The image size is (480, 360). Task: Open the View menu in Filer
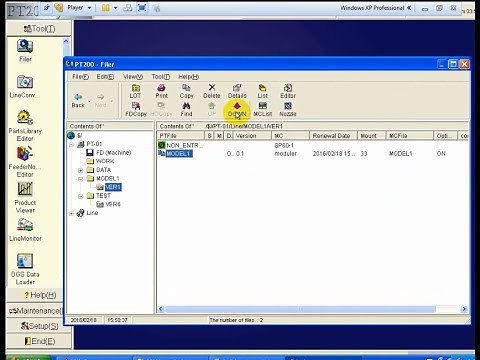[x=133, y=77]
